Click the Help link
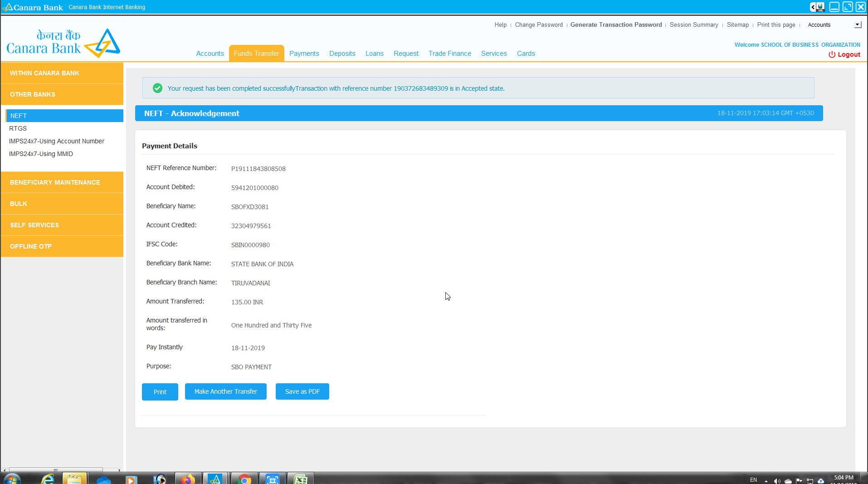The image size is (868, 484). coord(501,25)
